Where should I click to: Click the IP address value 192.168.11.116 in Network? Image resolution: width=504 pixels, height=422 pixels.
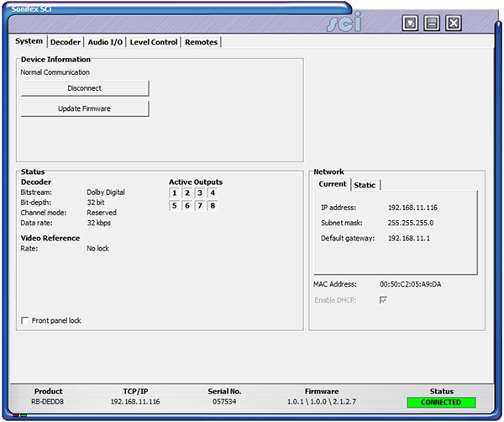[412, 208]
